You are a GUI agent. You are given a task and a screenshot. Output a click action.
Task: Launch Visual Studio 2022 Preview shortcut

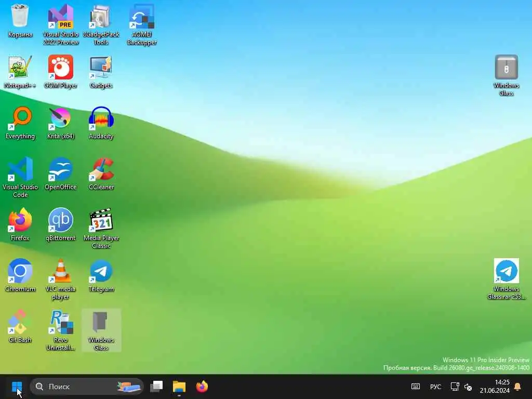tap(61, 24)
